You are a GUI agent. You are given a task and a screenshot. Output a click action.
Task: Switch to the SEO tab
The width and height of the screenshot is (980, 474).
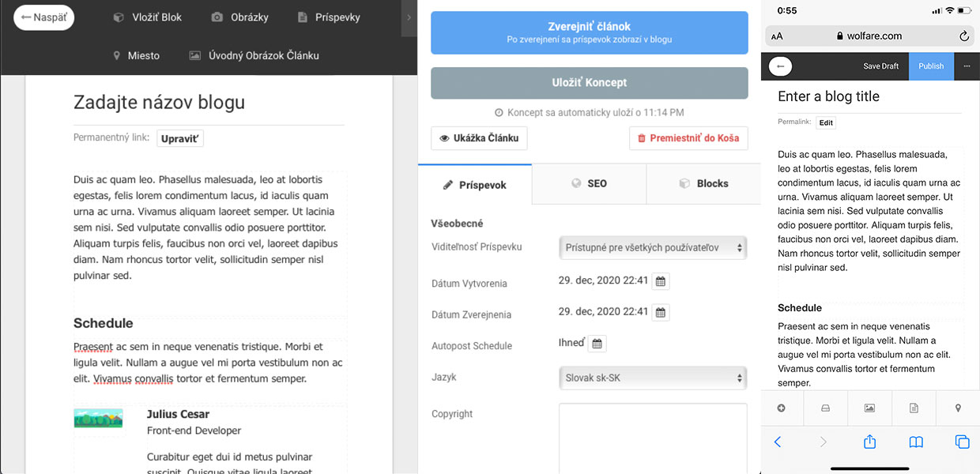(x=589, y=183)
